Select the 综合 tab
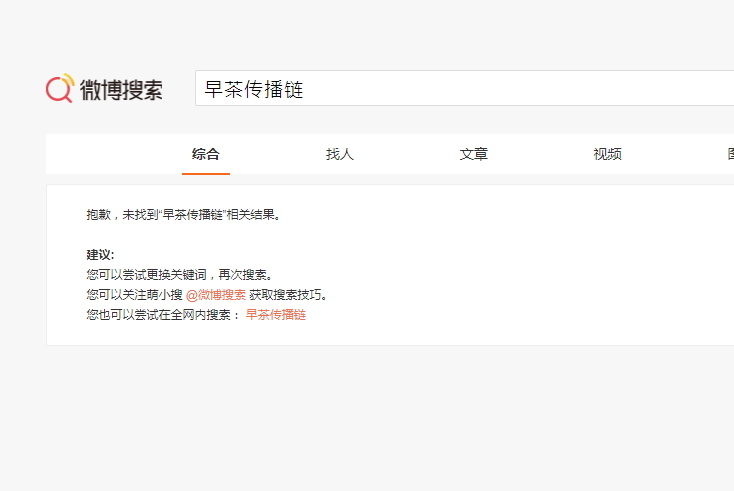The image size is (734, 491). click(206, 154)
